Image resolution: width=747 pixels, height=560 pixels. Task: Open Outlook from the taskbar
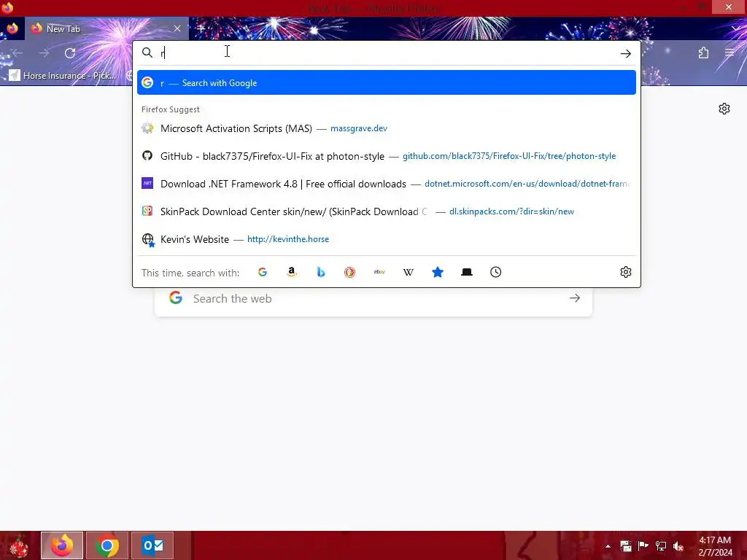(x=152, y=545)
